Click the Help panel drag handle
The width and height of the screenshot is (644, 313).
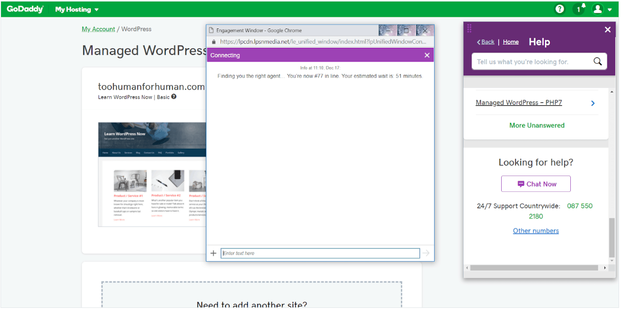click(469, 29)
